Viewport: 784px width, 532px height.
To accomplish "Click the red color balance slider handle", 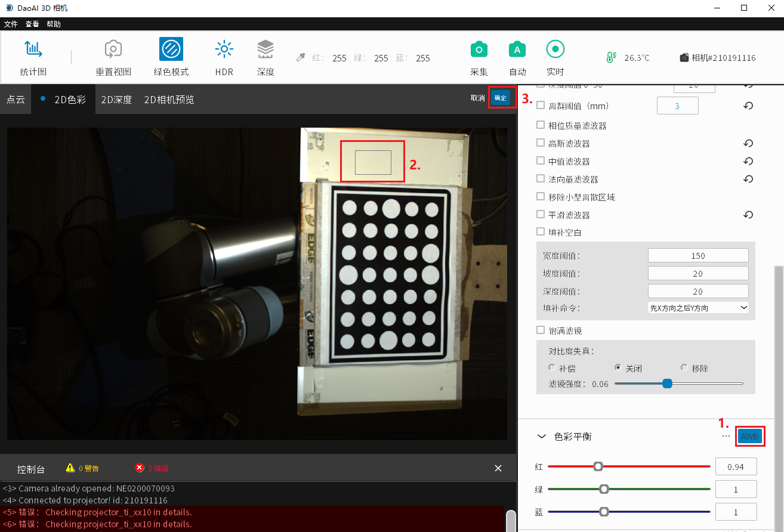I will coord(598,466).
